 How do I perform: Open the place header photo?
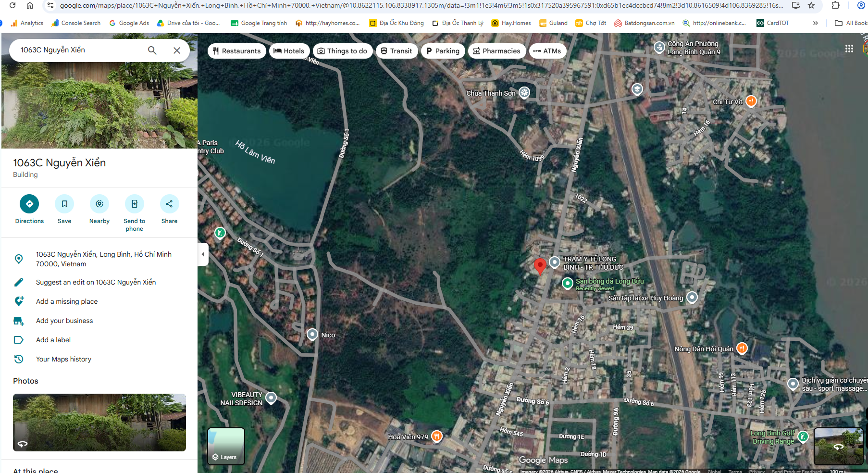point(99,105)
